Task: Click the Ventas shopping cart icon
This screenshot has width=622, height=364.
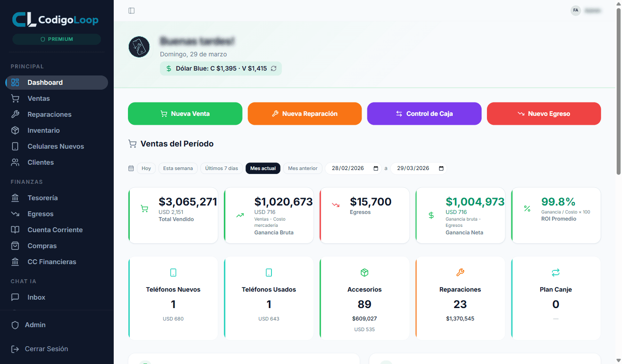Action: [x=15, y=98]
